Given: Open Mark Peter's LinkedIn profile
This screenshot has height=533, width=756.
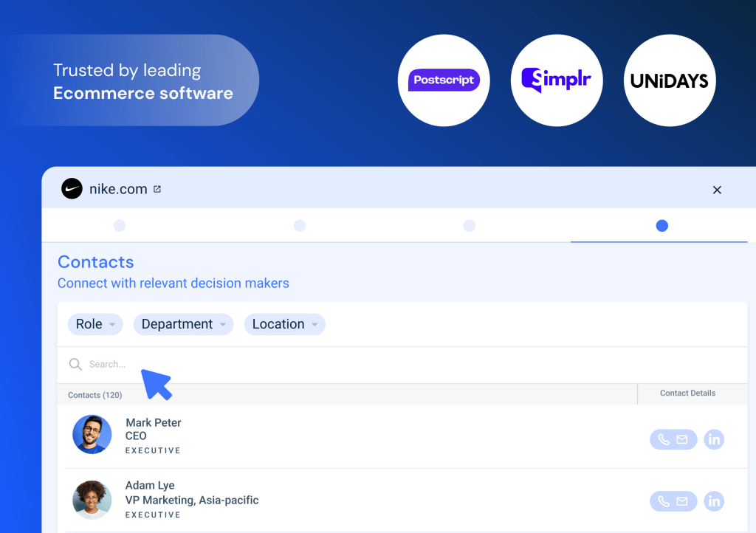Looking at the screenshot, I should (x=714, y=439).
